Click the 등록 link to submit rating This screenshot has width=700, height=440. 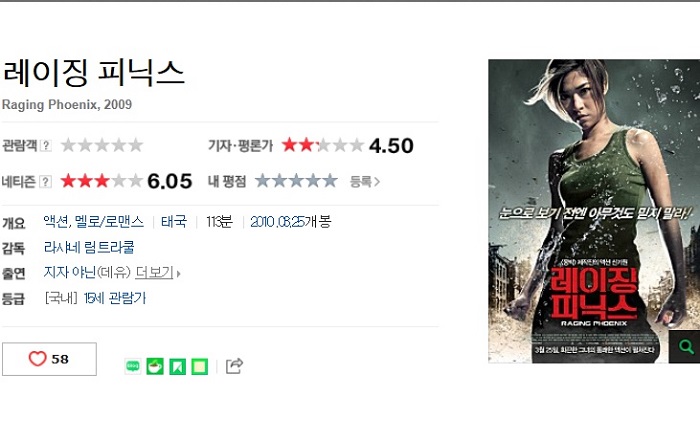point(364,181)
